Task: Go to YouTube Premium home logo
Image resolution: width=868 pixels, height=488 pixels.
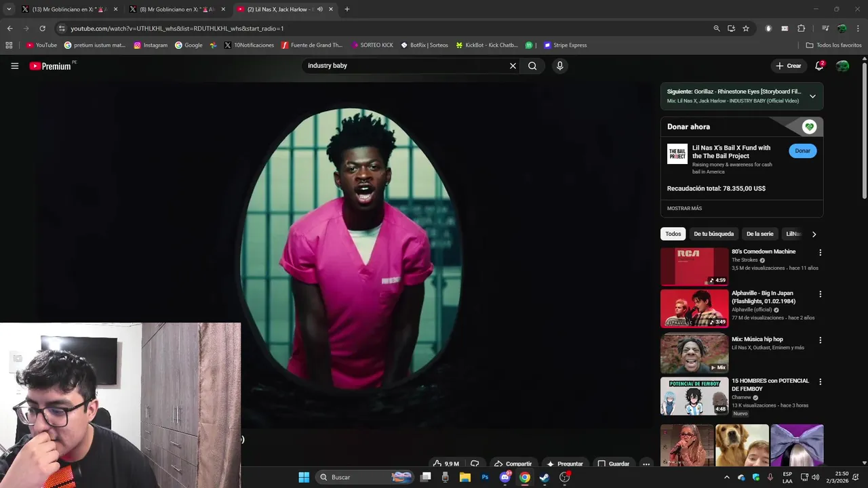Action: 50,66
